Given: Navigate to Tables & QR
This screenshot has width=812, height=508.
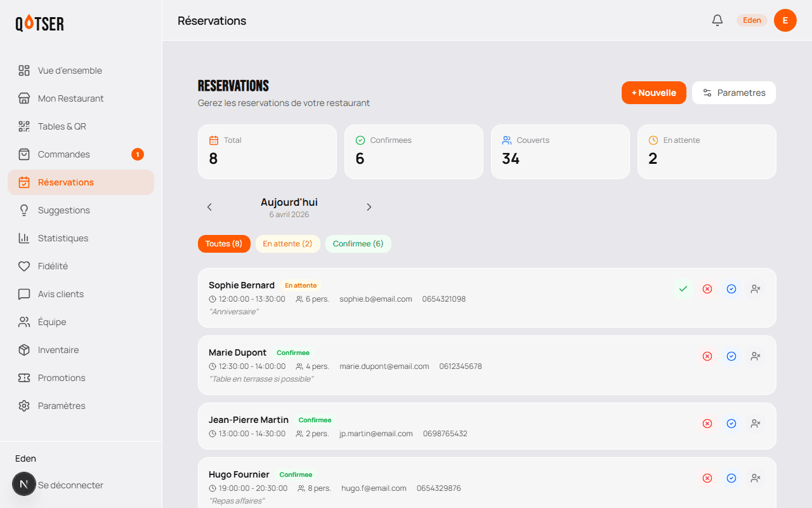Looking at the screenshot, I should point(62,126).
